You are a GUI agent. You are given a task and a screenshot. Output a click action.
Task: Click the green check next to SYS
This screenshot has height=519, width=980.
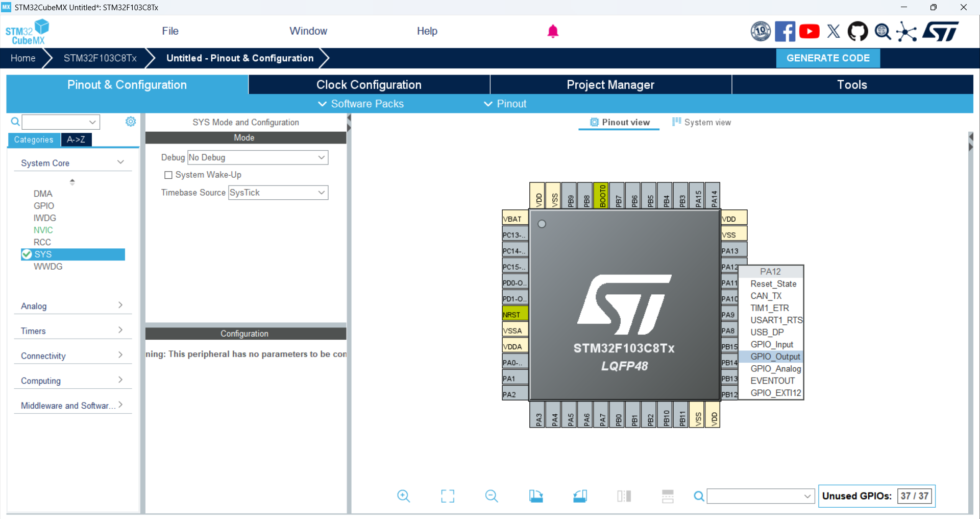27,254
